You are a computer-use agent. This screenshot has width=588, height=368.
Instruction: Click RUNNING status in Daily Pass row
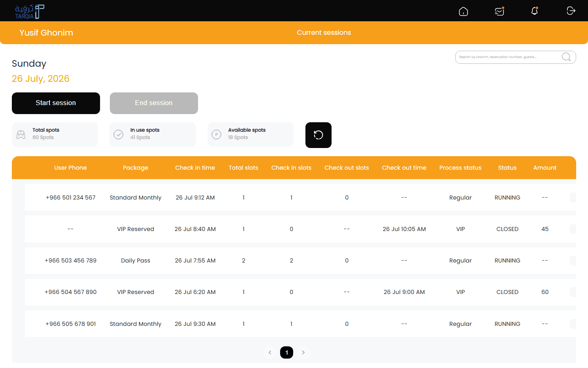(508, 260)
